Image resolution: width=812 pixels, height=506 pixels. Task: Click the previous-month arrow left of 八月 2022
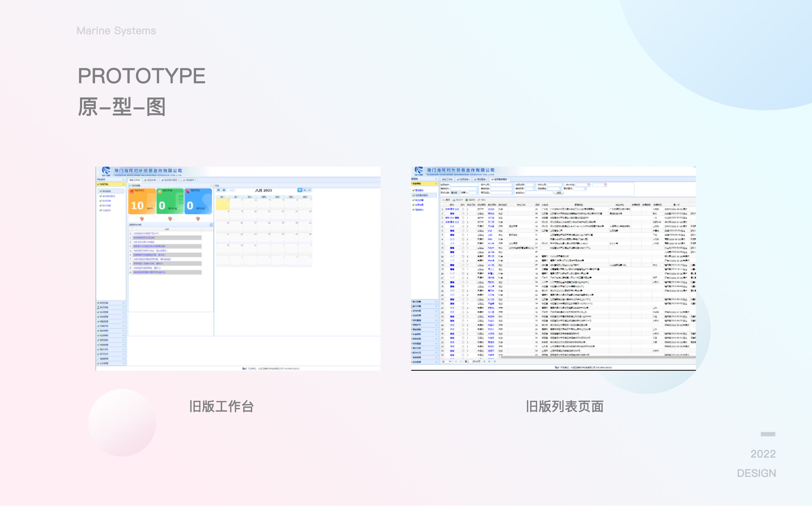(x=218, y=191)
